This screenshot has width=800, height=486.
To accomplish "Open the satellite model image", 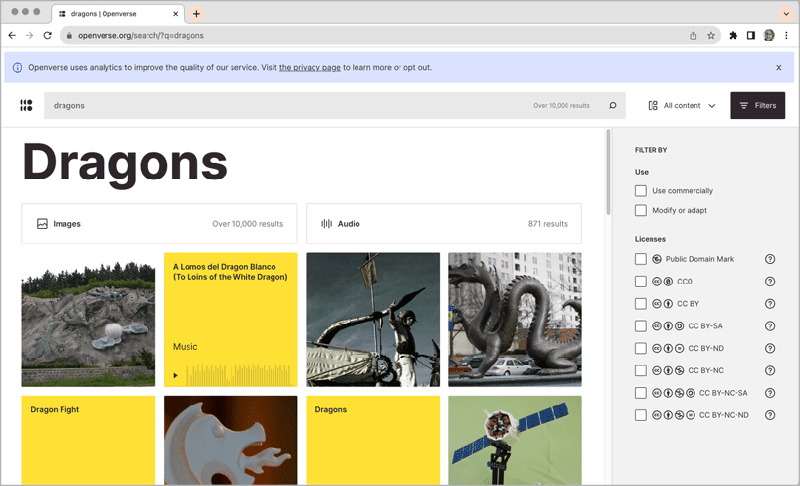I will (x=515, y=441).
